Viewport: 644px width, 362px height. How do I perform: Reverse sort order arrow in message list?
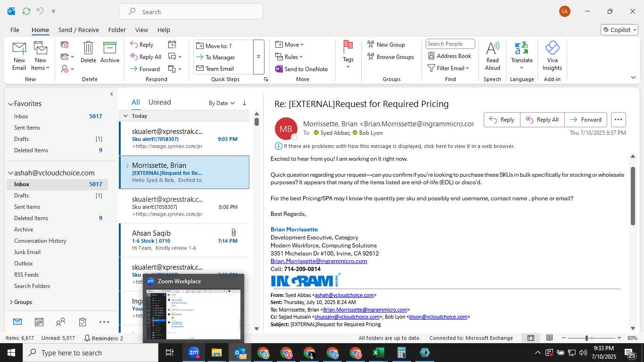pyautogui.click(x=244, y=103)
